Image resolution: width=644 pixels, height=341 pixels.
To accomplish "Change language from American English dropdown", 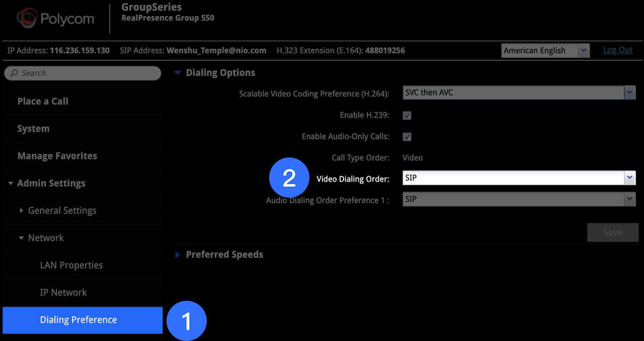I will point(545,50).
